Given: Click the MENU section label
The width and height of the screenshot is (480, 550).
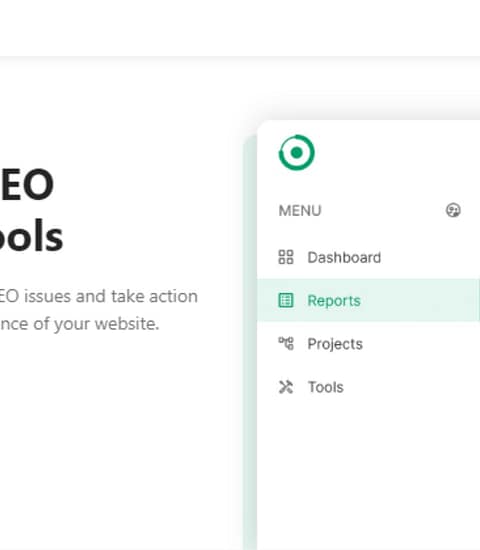Looking at the screenshot, I should click(x=300, y=211).
